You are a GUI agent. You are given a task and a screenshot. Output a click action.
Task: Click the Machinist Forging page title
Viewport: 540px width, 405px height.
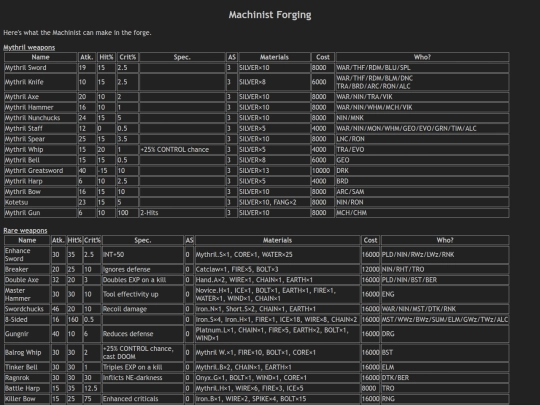click(x=270, y=15)
